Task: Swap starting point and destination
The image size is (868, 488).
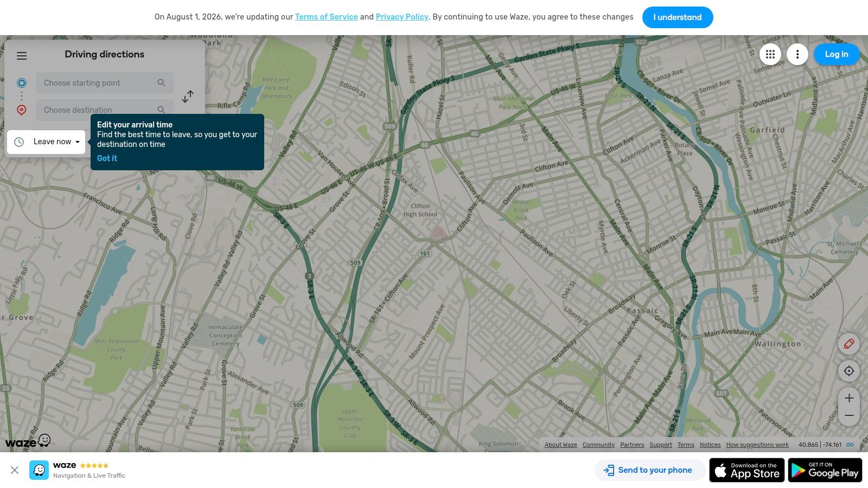Action: 188,97
